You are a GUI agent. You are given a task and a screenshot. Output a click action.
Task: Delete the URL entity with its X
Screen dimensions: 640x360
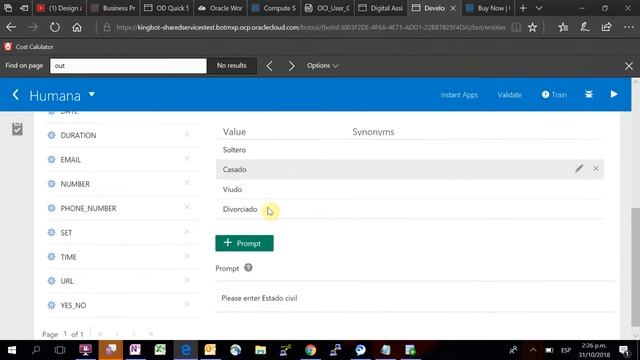point(187,280)
